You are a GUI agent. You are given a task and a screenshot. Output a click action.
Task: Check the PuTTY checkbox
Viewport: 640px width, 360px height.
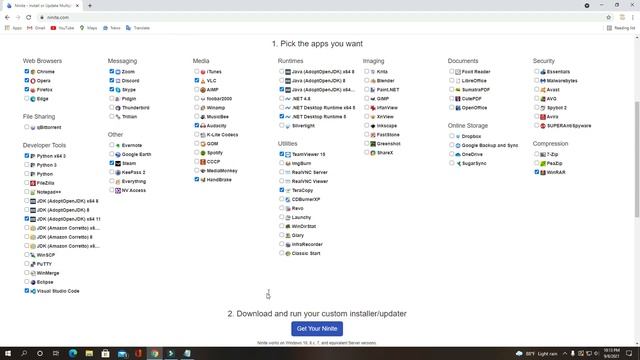27,264
